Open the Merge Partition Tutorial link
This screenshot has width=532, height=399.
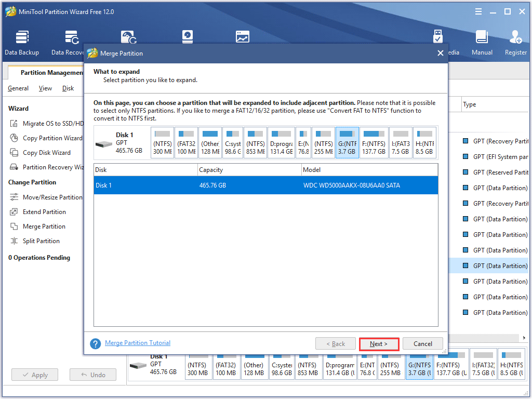(x=137, y=342)
